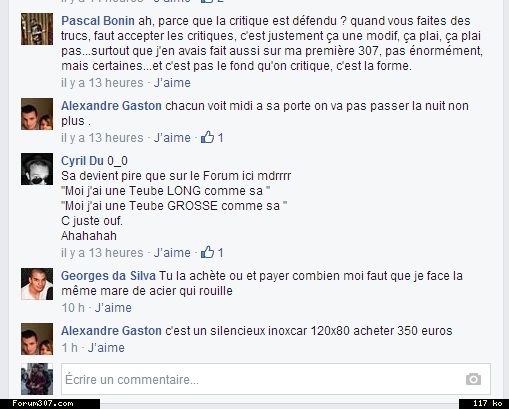Open Georges da Silva's profile picture

pyautogui.click(x=37, y=284)
